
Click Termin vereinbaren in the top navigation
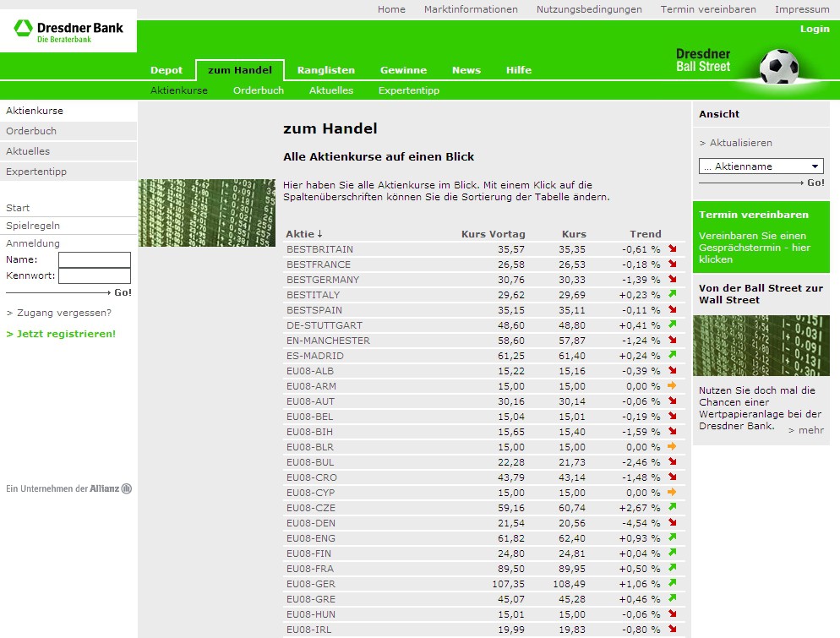point(708,9)
